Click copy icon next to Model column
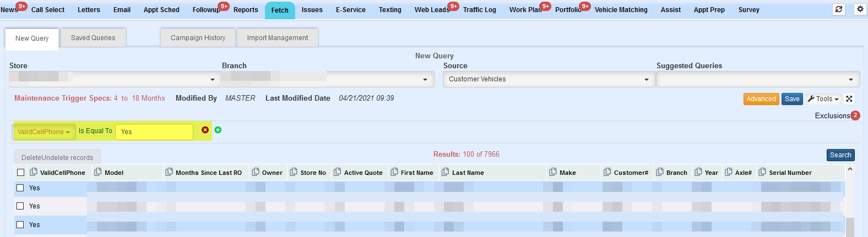Viewport: 868px width, 237px height. (98, 172)
